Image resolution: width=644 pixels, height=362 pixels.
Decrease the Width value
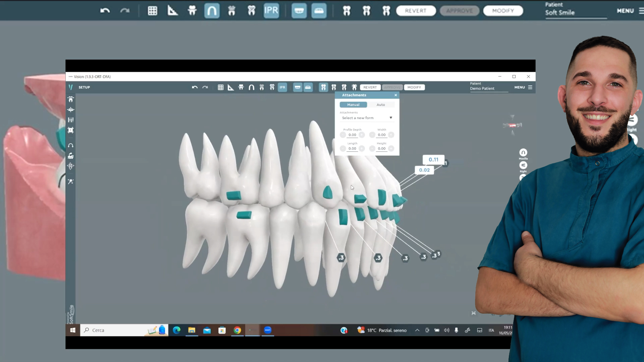[x=372, y=135]
